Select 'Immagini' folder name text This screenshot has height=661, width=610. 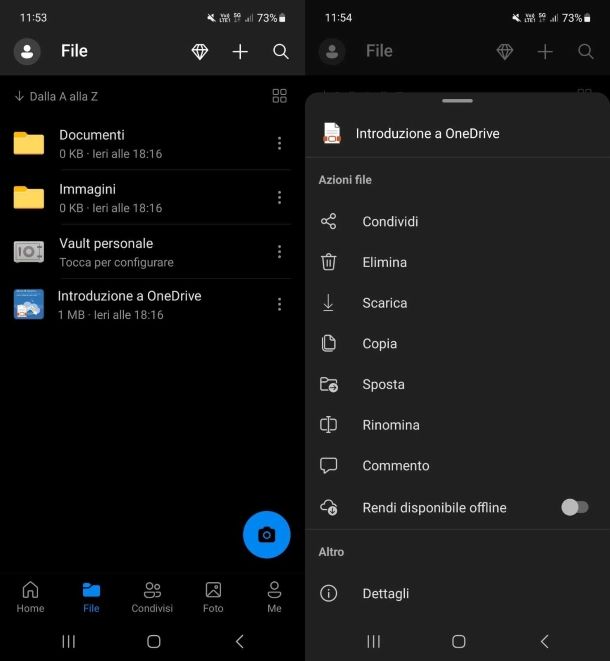[x=87, y=189]
